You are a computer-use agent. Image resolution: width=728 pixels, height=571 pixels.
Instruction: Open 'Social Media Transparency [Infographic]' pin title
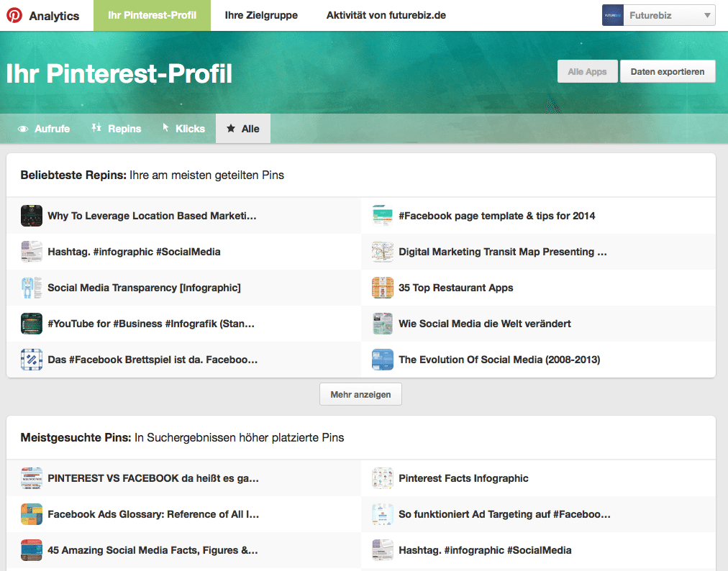click(x=144, y=288)
